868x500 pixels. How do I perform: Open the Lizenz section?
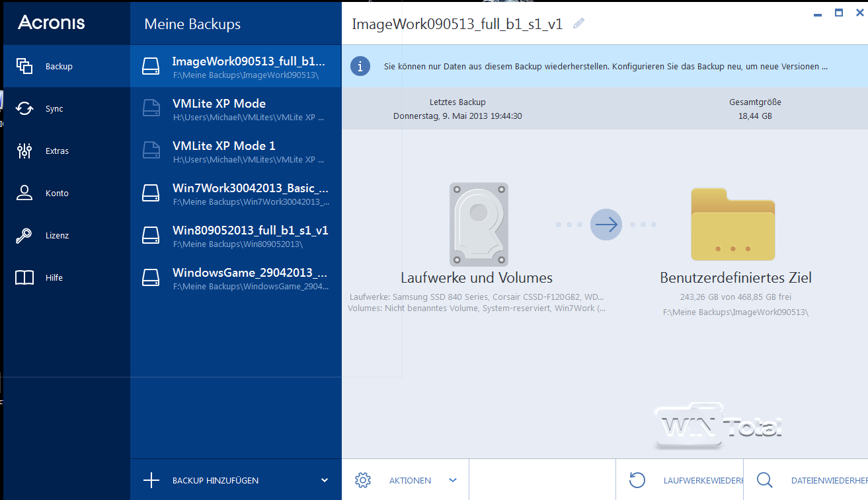pos(67,235)
